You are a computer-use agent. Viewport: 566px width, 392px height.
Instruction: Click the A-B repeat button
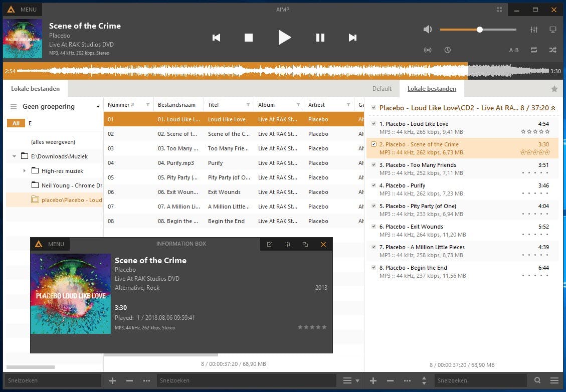514,50
